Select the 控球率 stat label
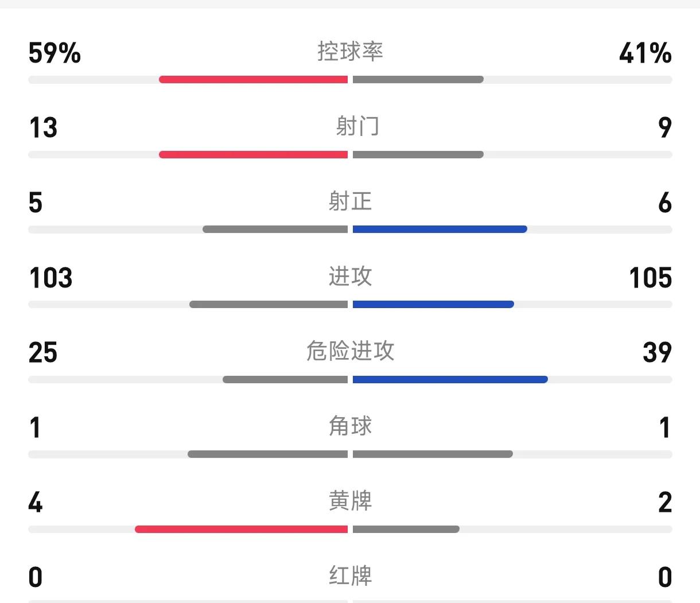This screenshot has width=700, height=603. tap(350, 52)
